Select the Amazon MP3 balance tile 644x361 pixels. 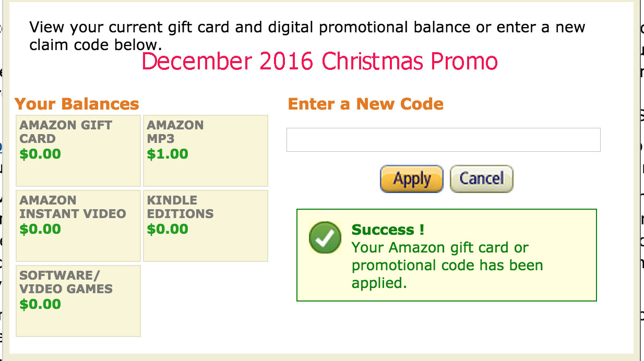point(206,151)
